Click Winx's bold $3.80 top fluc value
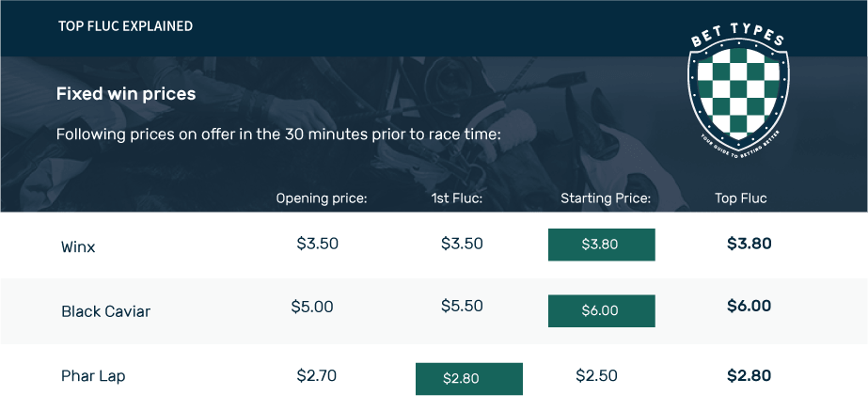This screenshot has height=411, width=868. tap(749, 244)
